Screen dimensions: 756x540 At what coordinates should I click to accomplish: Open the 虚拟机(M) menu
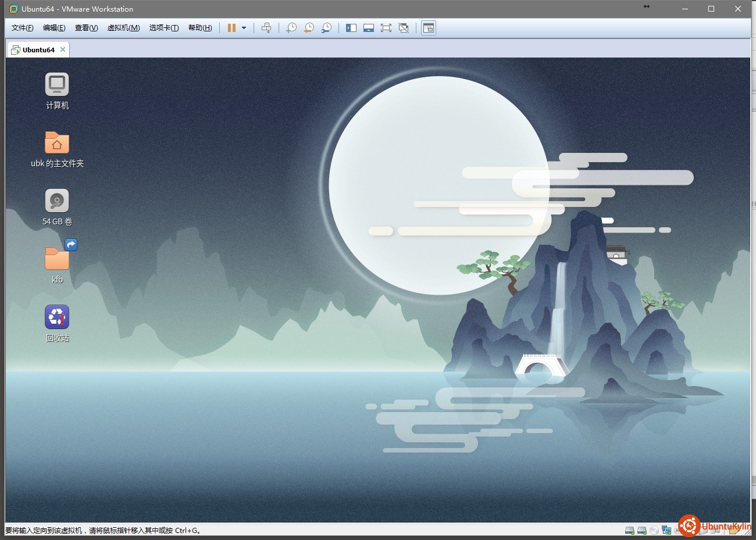point(123,28)
